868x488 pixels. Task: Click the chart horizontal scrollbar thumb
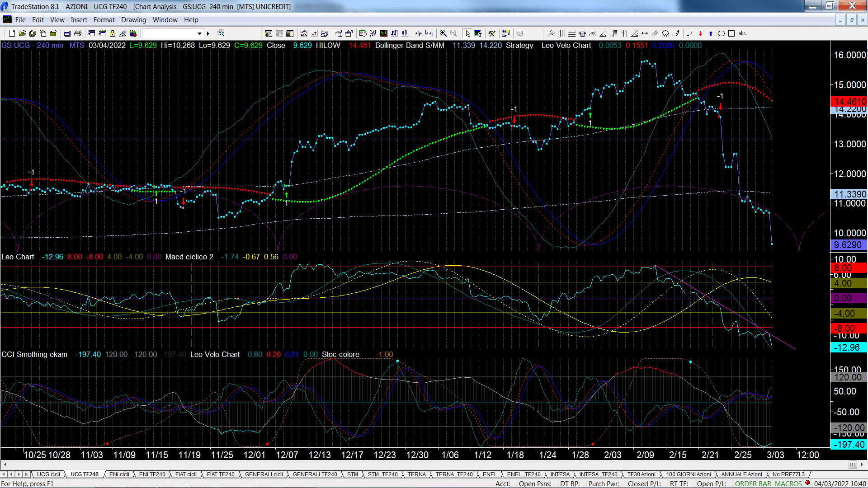click(853, 465)
